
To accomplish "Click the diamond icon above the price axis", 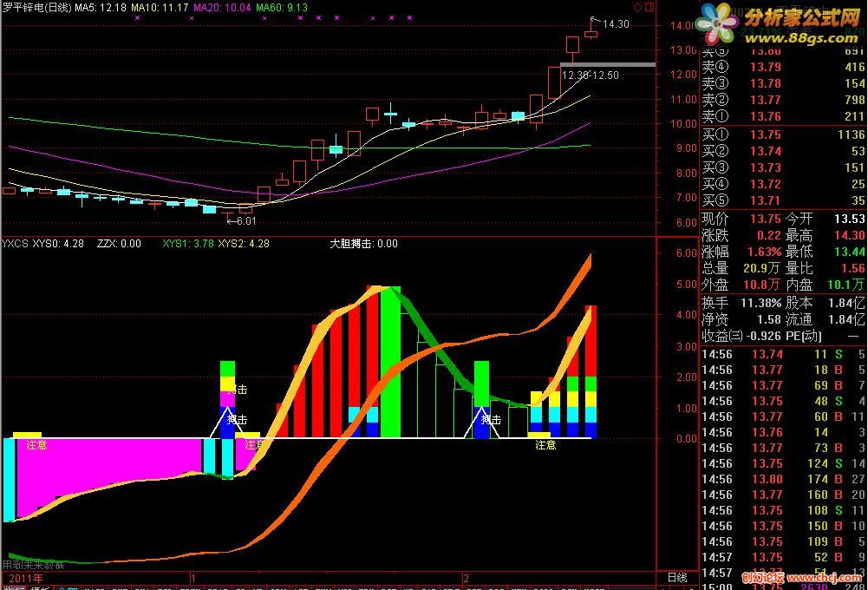I will click(x=637, y=7).
